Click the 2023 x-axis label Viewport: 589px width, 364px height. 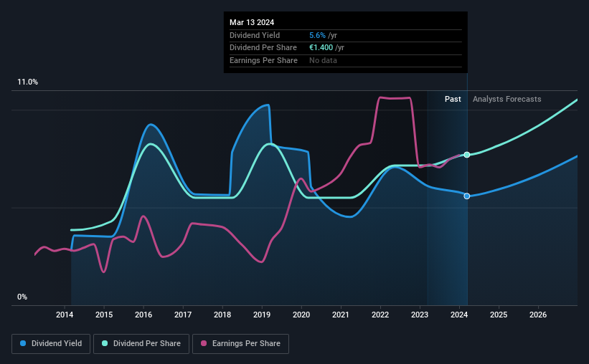click(x=420, y=315)
